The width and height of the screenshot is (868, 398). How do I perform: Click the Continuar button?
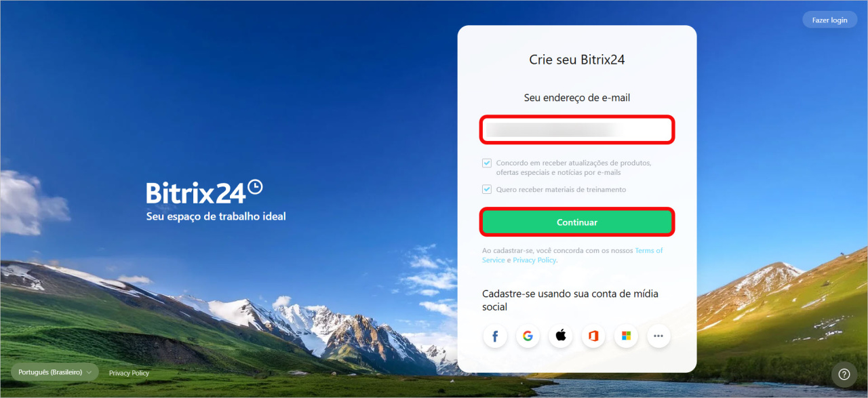click(577, 222)
